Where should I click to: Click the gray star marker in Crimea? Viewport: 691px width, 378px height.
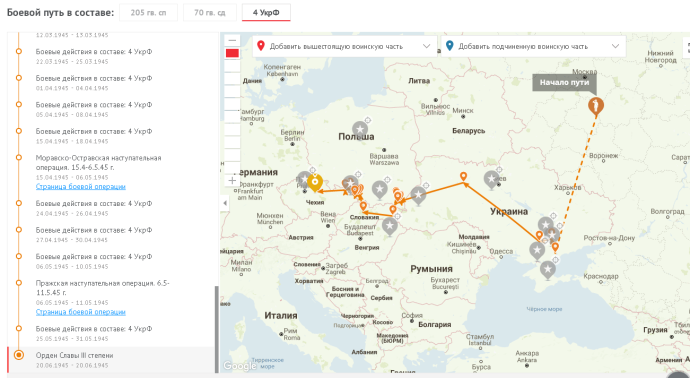(547, 270)
